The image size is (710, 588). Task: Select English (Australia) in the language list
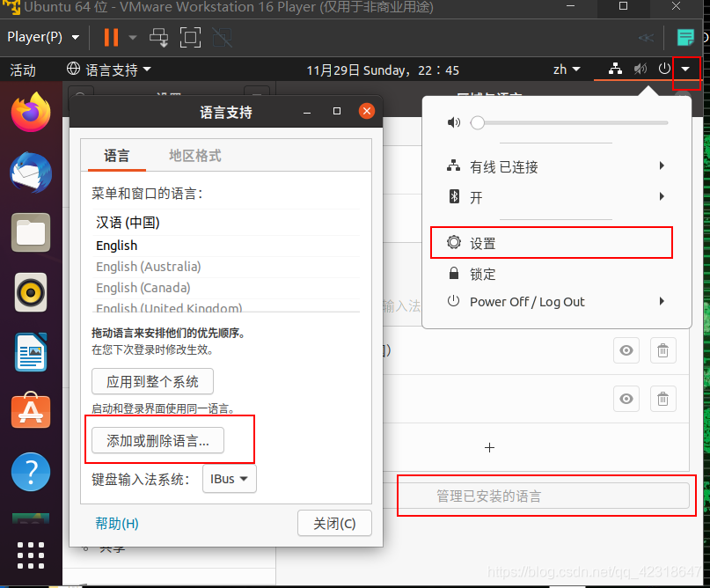(x=148, y=266)
